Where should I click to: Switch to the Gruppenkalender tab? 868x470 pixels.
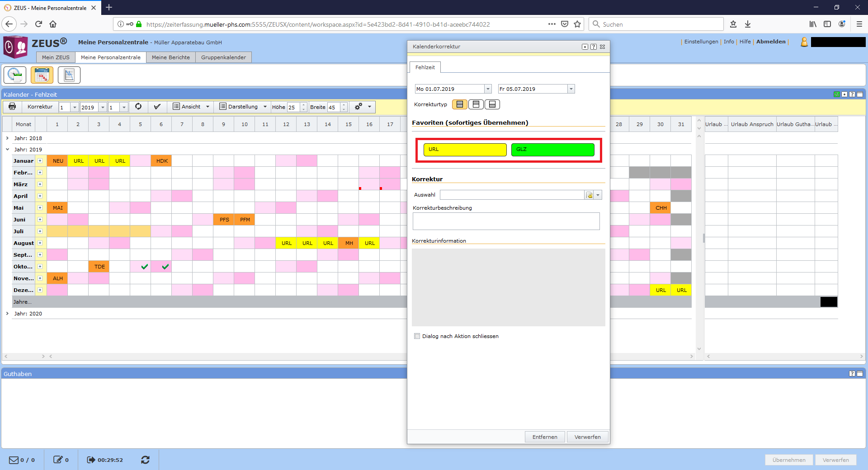coord(223,57)
